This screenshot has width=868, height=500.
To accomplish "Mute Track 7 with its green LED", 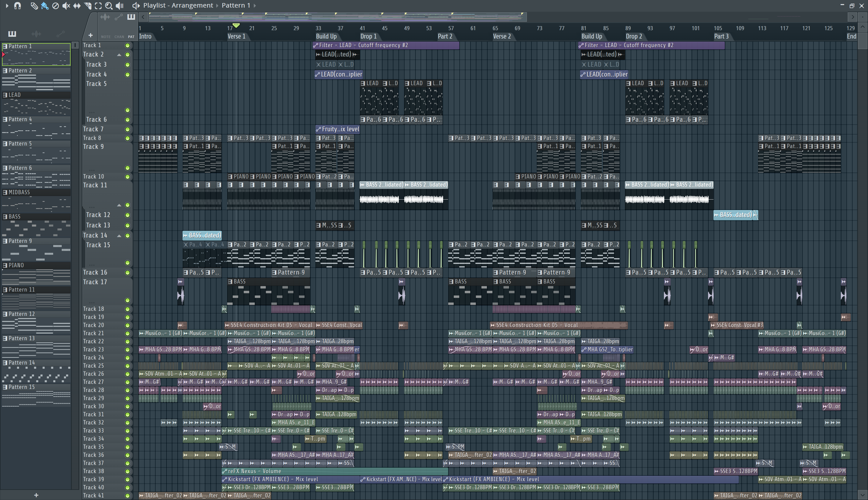I will coord(128,130).
